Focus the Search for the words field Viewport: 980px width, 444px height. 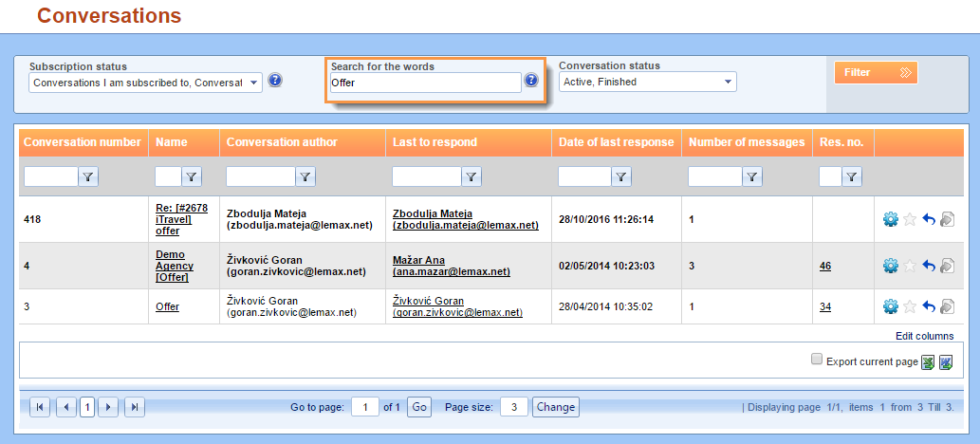(426, 82)
